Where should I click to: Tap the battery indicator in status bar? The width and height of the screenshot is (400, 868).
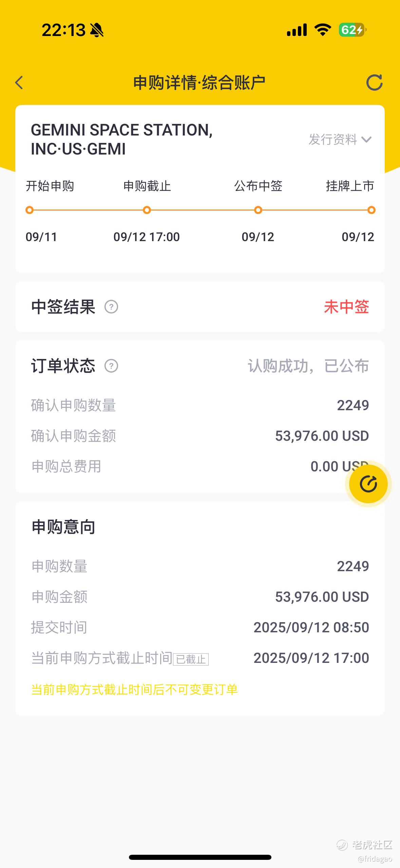click(353, 30)
